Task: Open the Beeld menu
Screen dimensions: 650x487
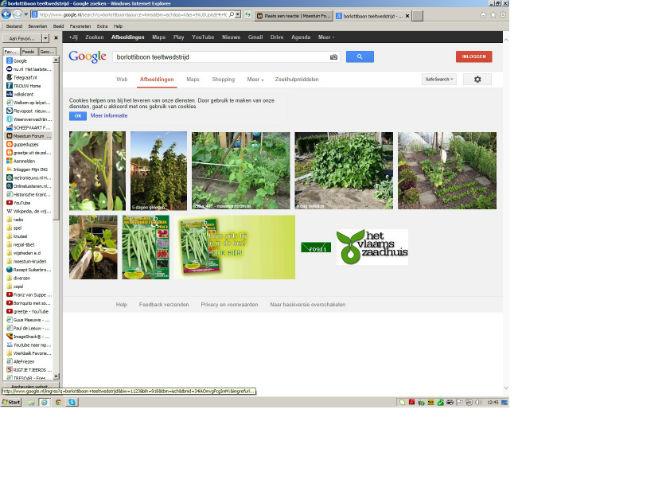Action: tap(58, 26)
